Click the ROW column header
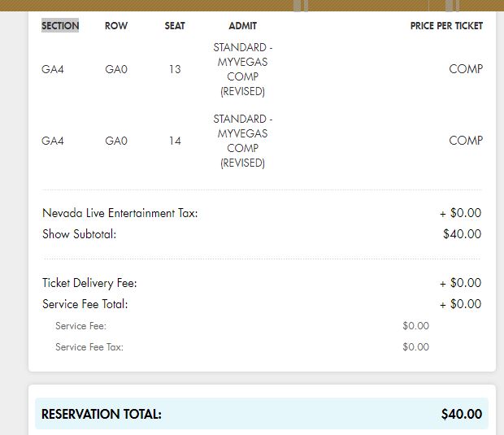504x435 pixels. click(116, 26)
